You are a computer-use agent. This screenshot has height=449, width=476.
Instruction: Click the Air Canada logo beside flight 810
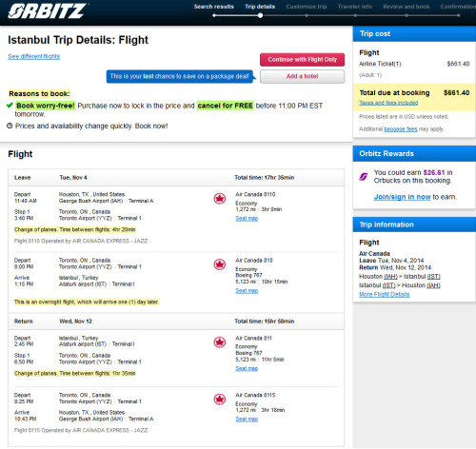(219, 264)
